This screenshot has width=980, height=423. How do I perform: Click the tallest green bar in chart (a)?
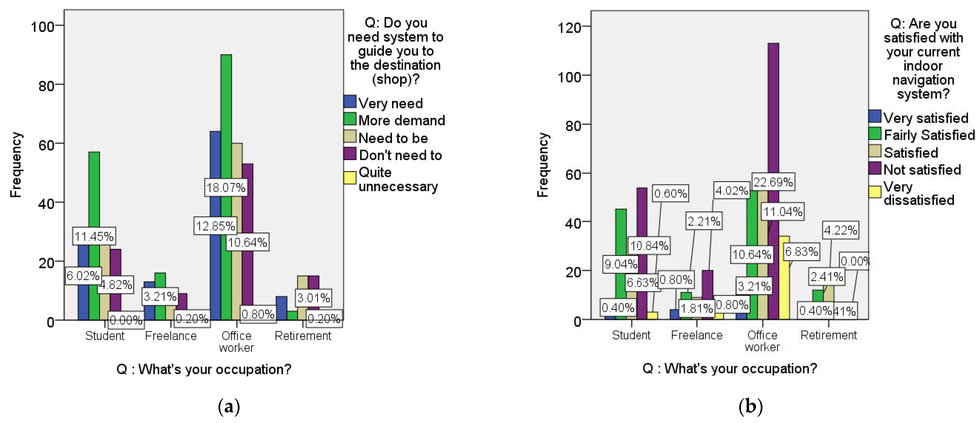click(x=226, y=114)
